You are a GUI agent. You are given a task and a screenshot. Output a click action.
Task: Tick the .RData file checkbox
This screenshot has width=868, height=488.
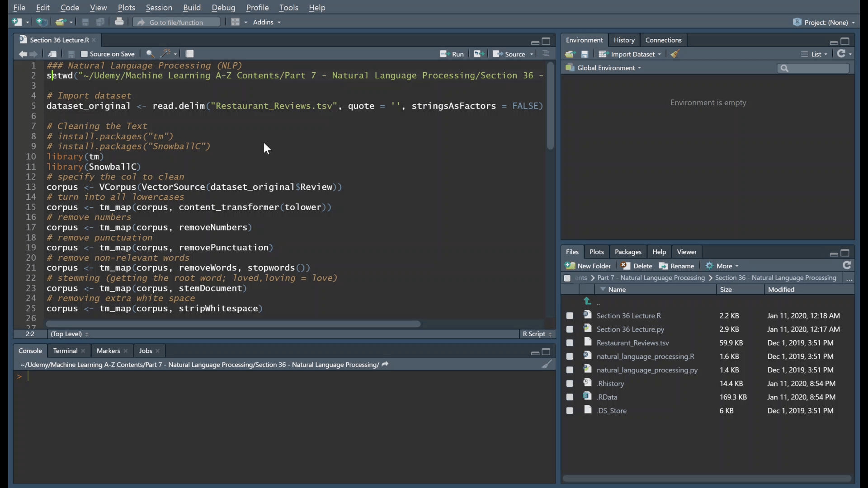pyautogui.click(x=570, y=397)
